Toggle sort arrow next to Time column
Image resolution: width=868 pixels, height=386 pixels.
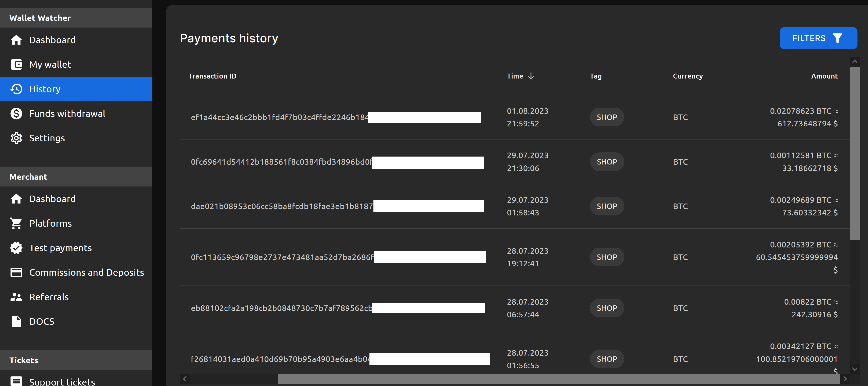point(531,76)
